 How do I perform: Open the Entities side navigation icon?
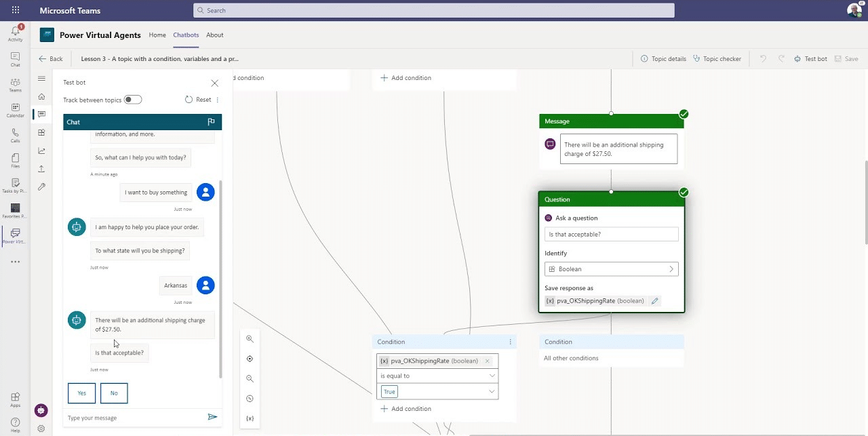pos(41,133)
